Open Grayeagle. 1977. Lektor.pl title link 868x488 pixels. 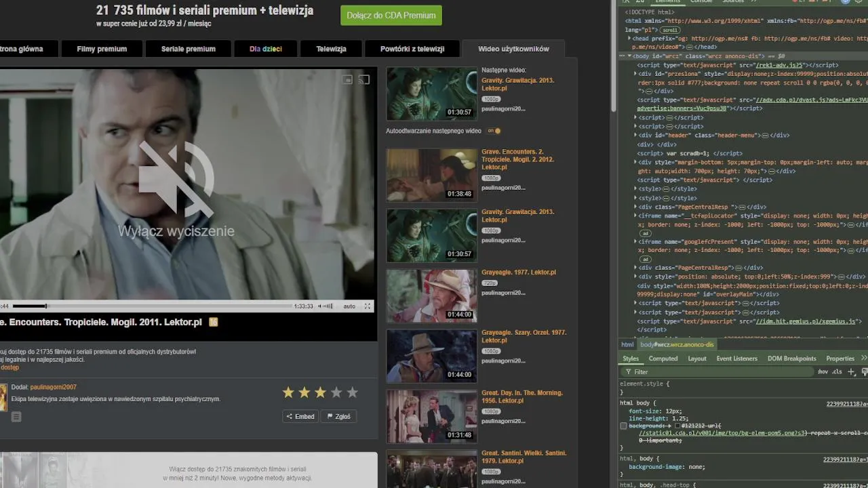click(519, 272)
